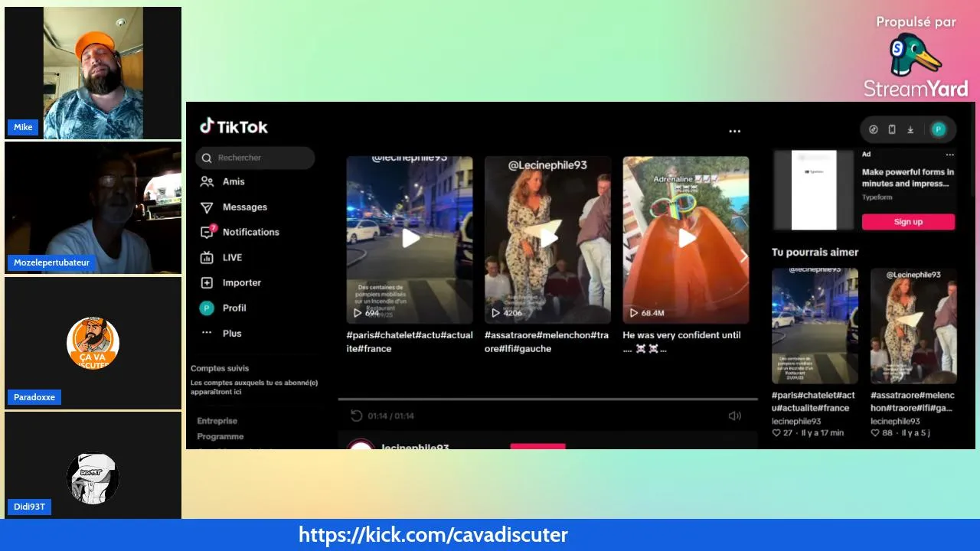This screenshot has width=980, height=551.
Task: Open the 'He was very confident' caption
Action: [681, 341]
